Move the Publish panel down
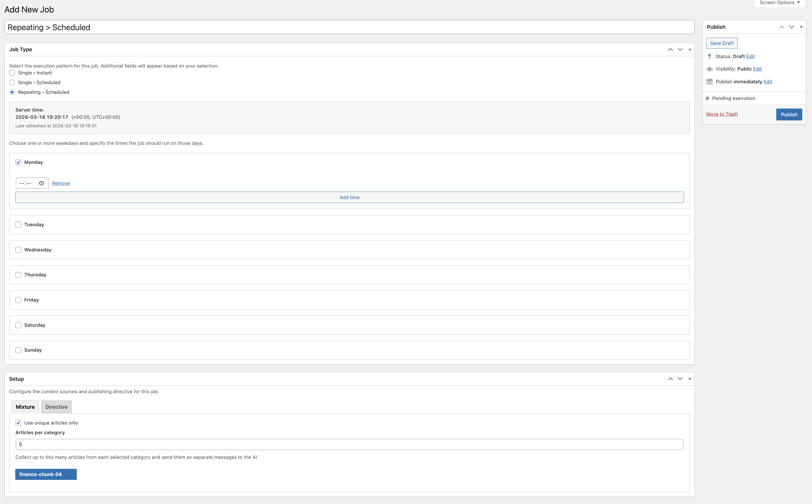The height and width of the screenshot is (504, 812). (x=792, y=27)
